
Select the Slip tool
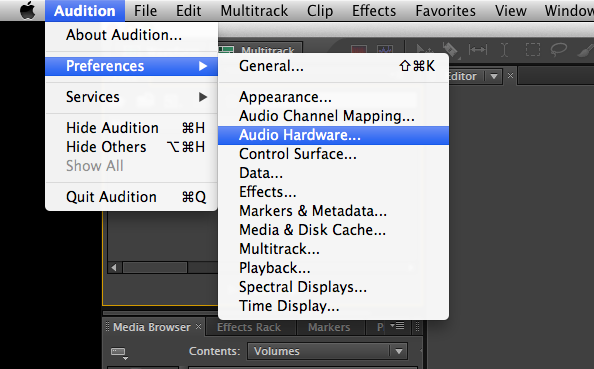click(478, 50)
